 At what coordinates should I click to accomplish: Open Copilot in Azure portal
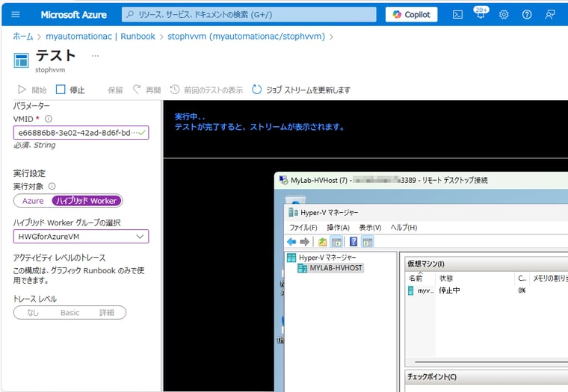(x=411, y=14)
